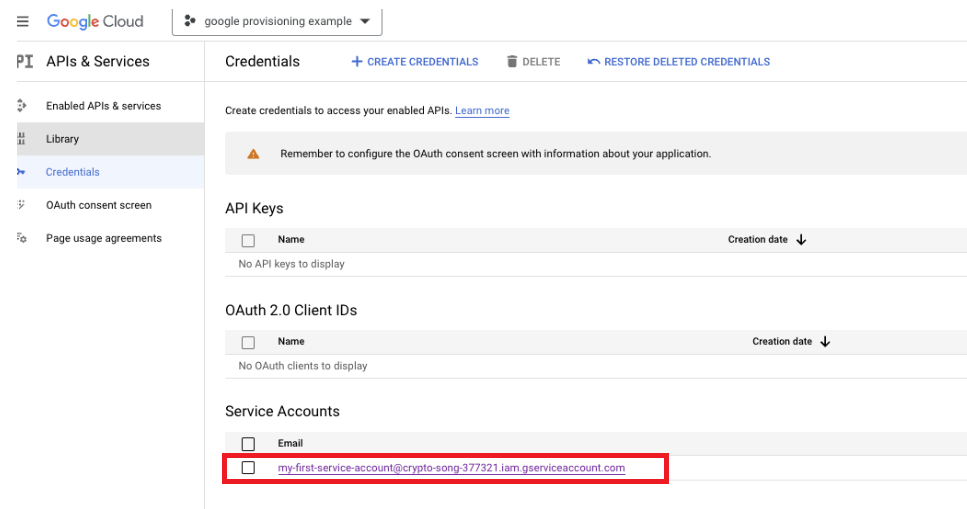Image resolution: width=967 pixels, height=509 pixels.
Task: Open the Learn more link
Action: 482,110
